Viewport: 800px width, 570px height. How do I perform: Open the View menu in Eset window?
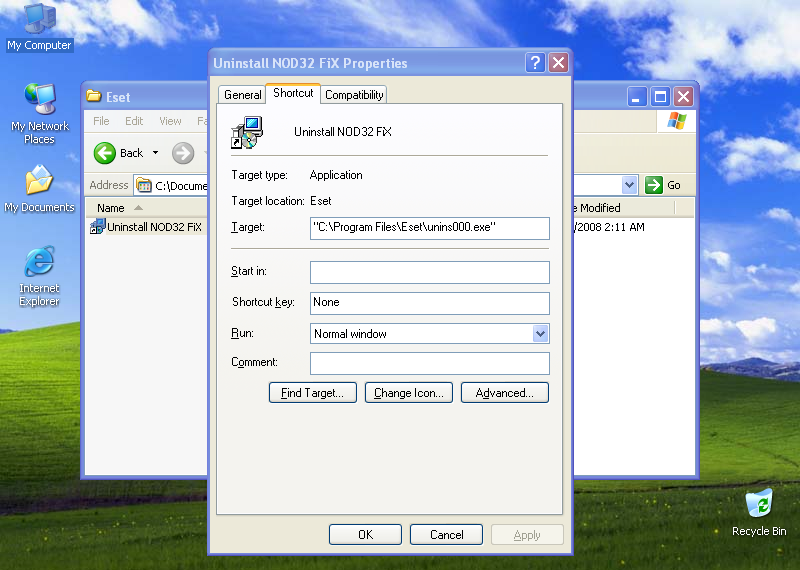click(170, 121)
